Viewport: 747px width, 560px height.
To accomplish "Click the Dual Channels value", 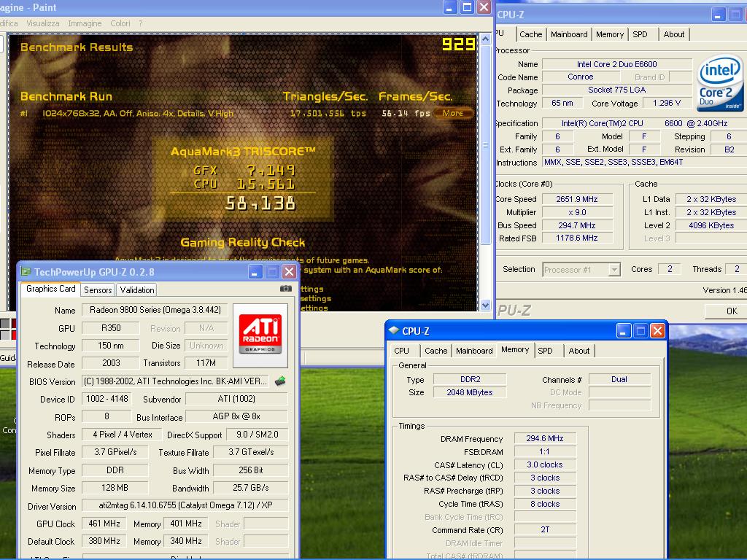I will coord(619,379).
